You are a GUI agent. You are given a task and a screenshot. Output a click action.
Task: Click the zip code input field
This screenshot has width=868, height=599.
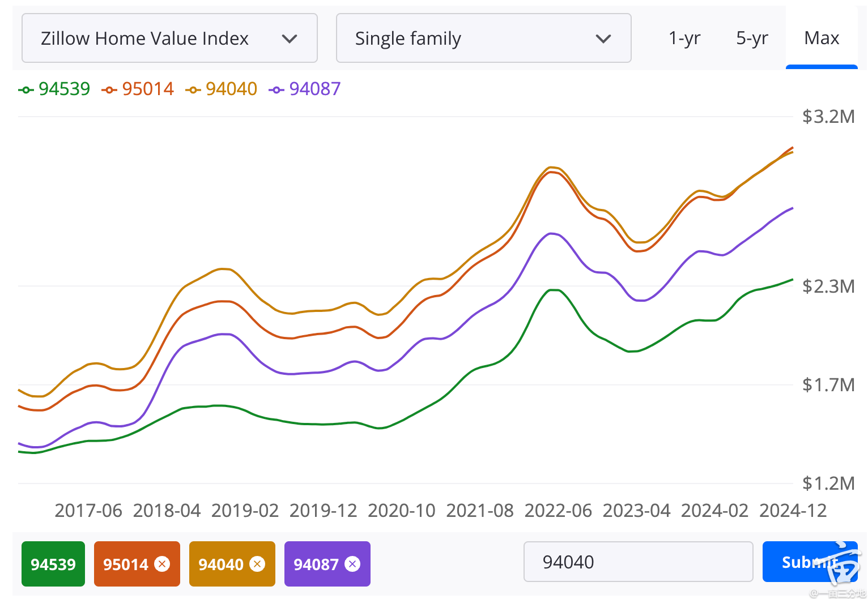(x=639, y=562)
